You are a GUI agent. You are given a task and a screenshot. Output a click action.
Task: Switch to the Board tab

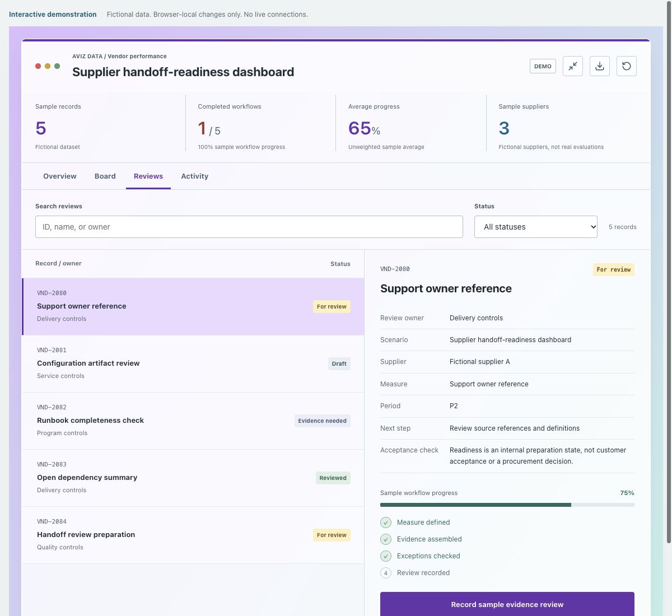105,176
